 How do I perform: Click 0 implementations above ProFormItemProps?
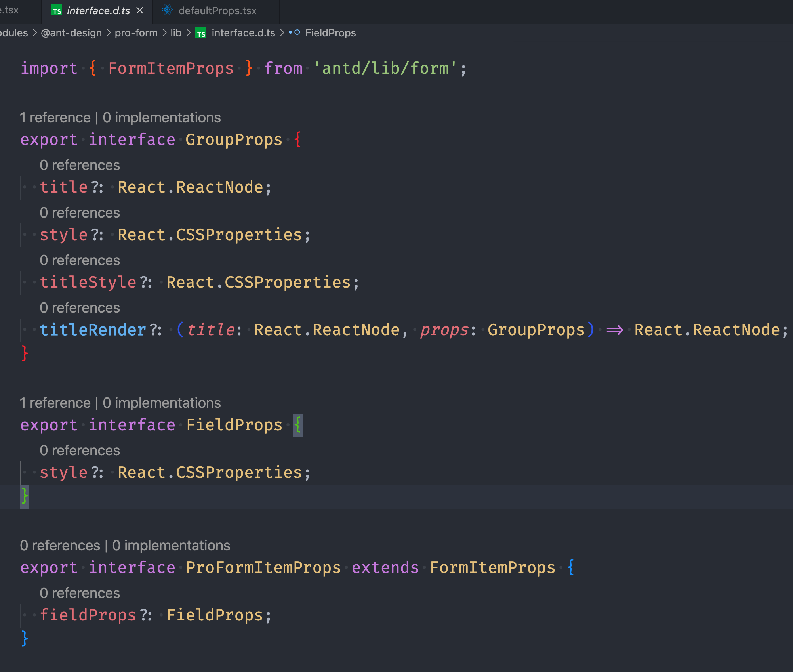[x=171, y=545]
